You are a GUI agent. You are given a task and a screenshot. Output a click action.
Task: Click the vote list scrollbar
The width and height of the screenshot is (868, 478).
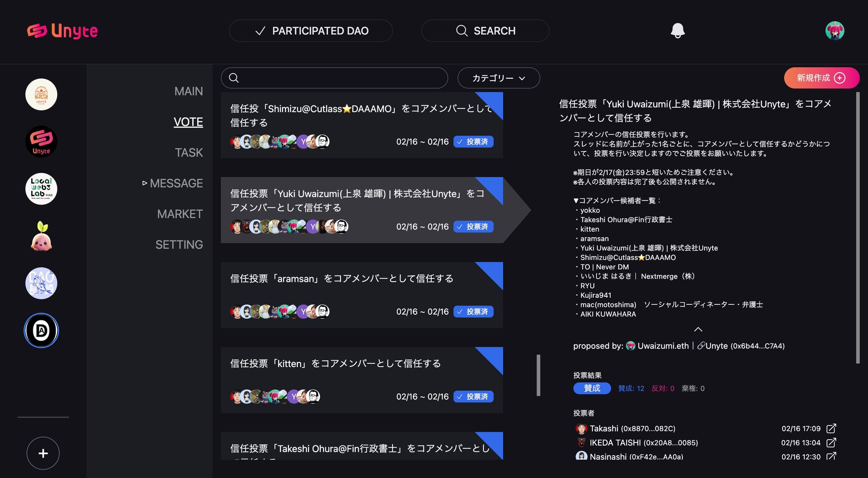click(x=538, y=375)
